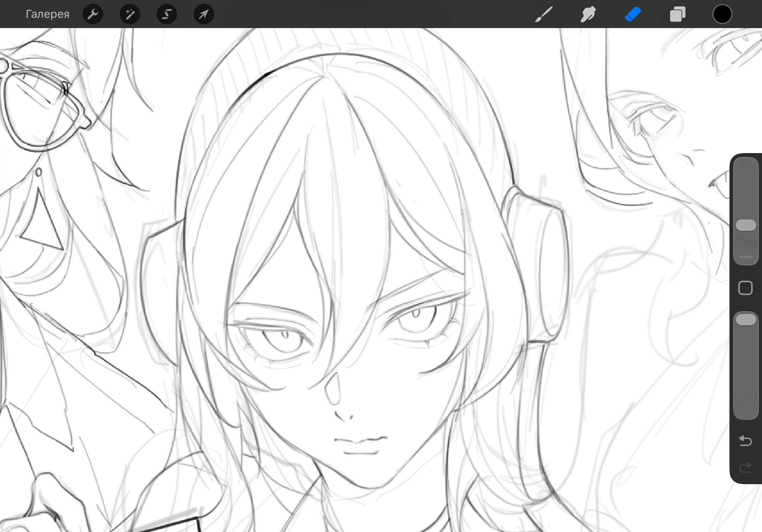Click the brush size slider handle
Image resolution: width=762 pixels, height=532 pixels.
pos(746,225)
